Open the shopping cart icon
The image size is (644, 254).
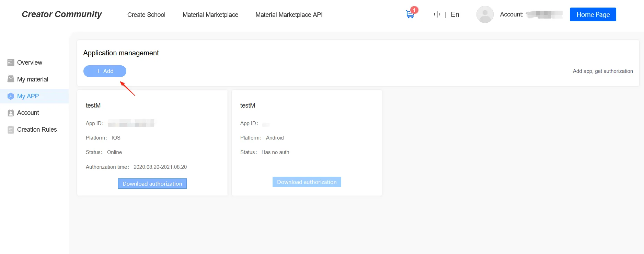[x=410, y=14]
